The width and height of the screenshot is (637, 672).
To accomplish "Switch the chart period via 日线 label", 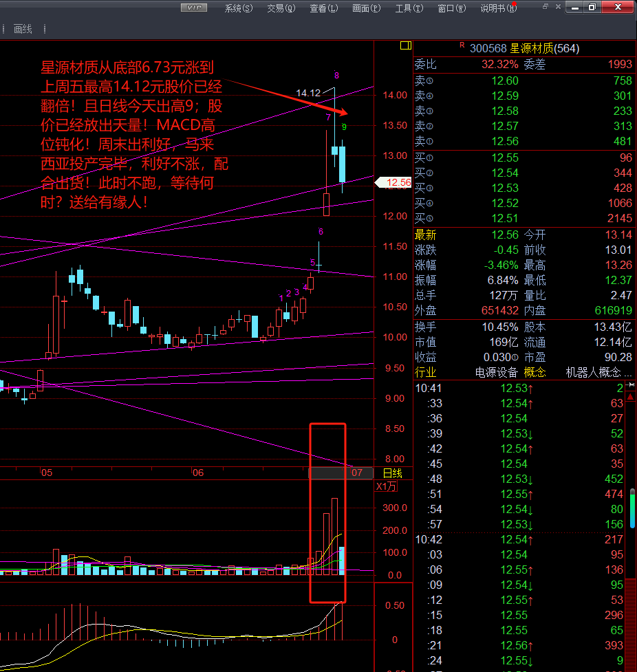I will (392, 473).
